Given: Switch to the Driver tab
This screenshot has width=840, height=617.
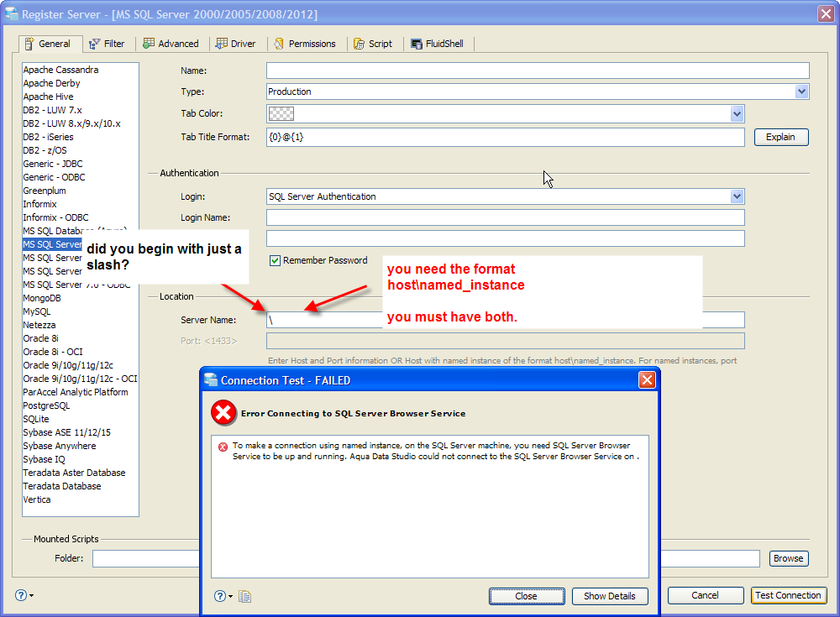Looking at the screenshot, I should click(x=236, y=44).
